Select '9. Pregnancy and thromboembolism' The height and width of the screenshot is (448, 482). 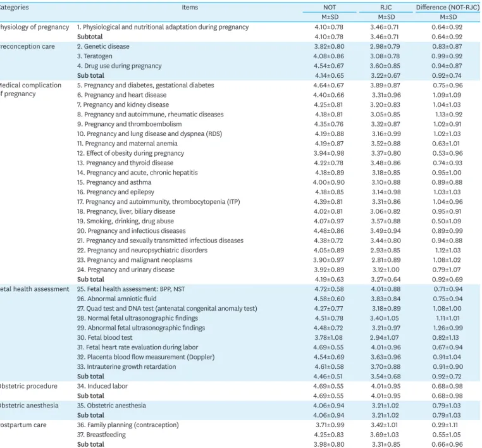point(130,124)
